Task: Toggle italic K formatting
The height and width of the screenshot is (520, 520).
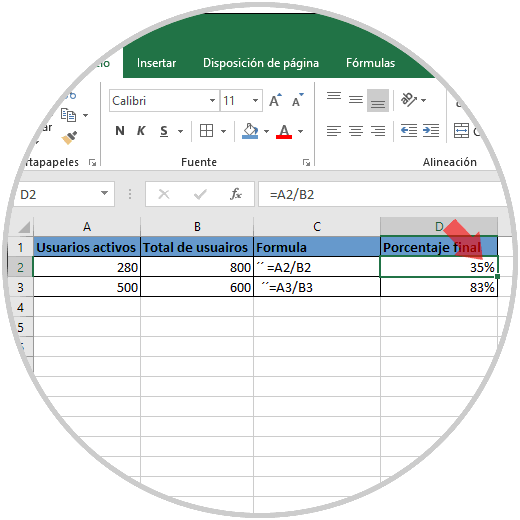Action: (x=141, y=131)
